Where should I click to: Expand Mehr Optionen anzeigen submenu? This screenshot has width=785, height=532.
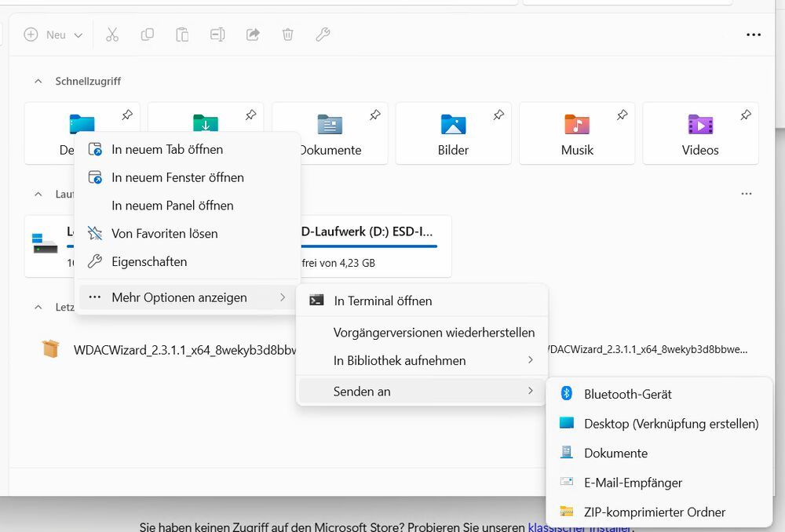point(188,297)
